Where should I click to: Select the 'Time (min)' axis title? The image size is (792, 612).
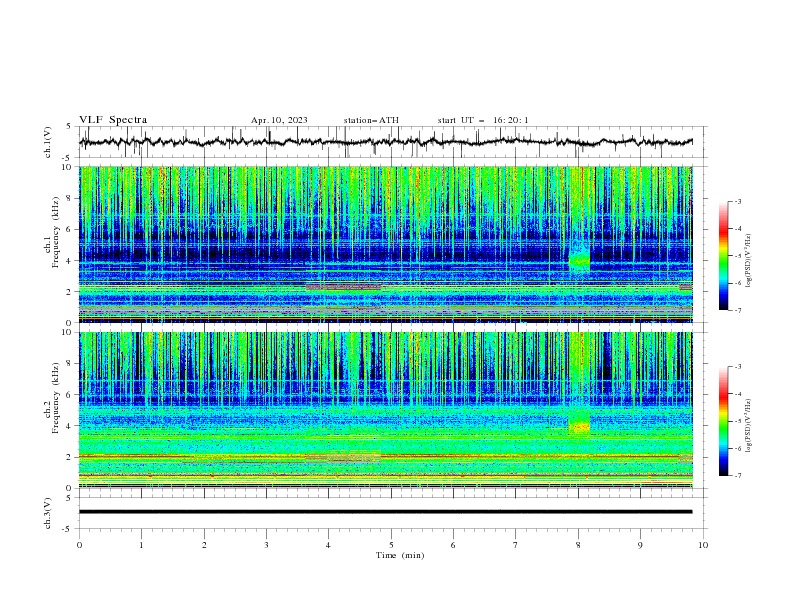(x=400, y=555)
